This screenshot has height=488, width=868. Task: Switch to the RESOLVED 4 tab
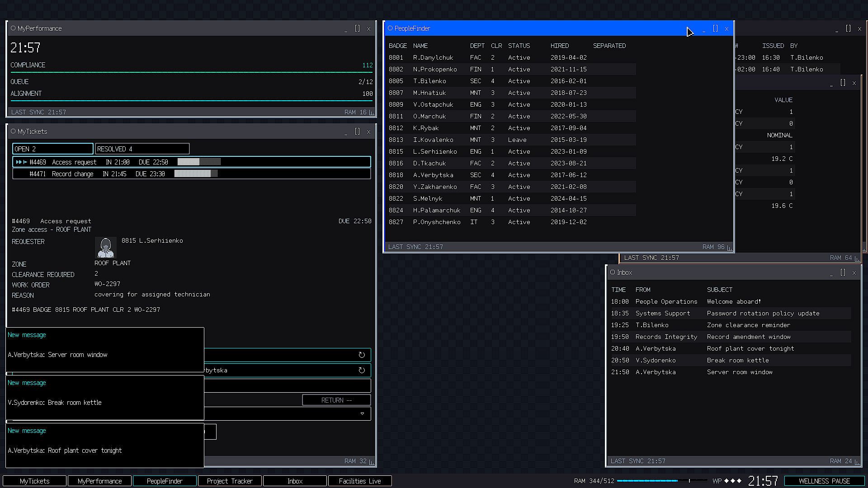(142, 149)
